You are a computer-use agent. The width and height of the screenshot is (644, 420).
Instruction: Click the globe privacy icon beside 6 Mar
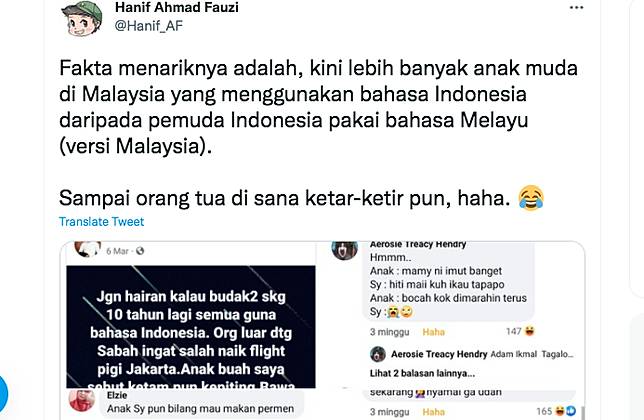[140, 250]
